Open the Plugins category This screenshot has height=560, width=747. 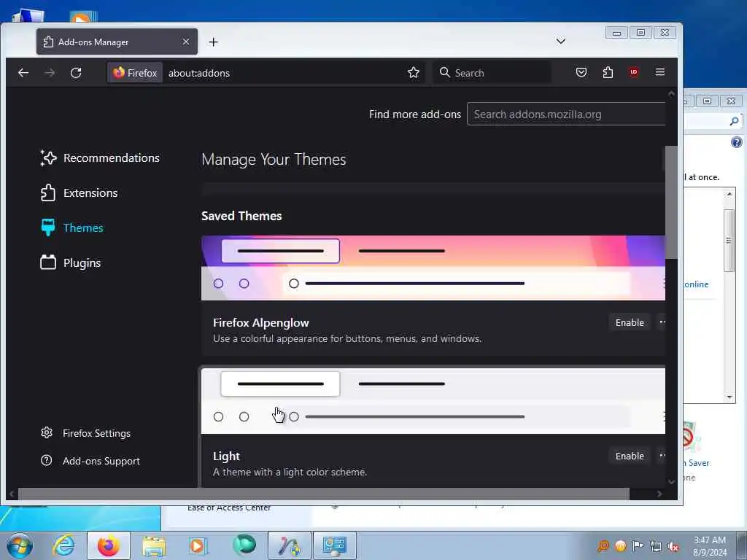point(71,262)
